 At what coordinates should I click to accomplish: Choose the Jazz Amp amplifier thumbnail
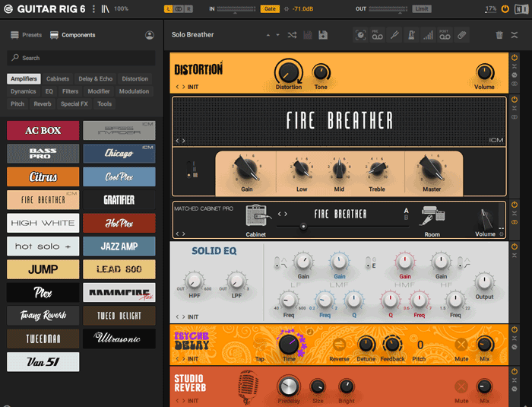coord(119,246)
